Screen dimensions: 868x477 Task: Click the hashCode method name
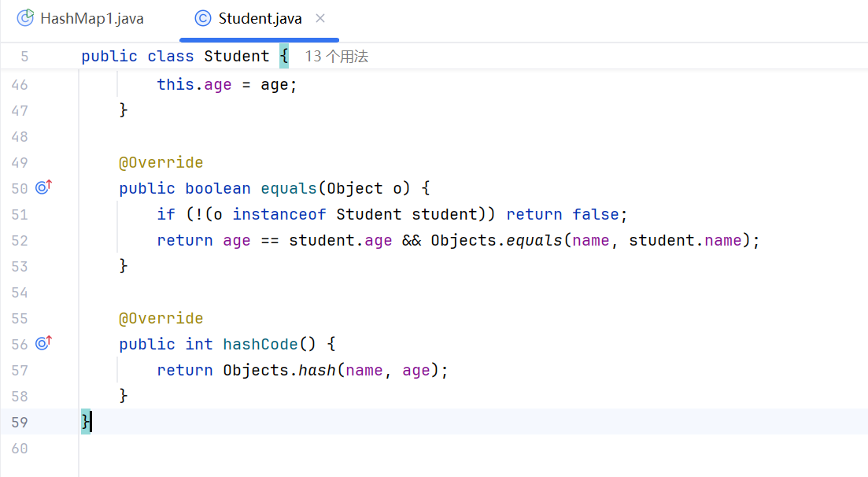(x=260, y=344)
